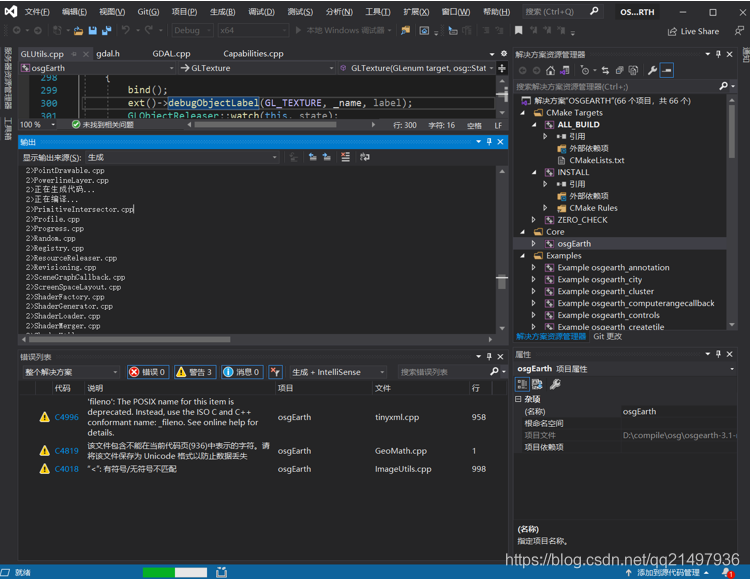750x579 pixels.
Task: Click the 搜索错误列表 search field
Action: click(443, 372)
